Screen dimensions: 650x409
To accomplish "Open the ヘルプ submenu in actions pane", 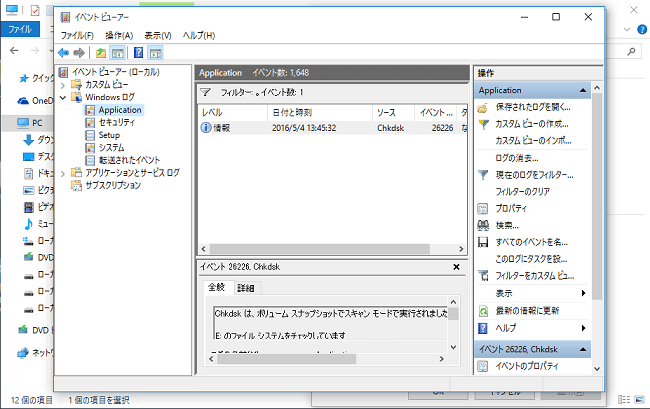I will click(533, 328).
